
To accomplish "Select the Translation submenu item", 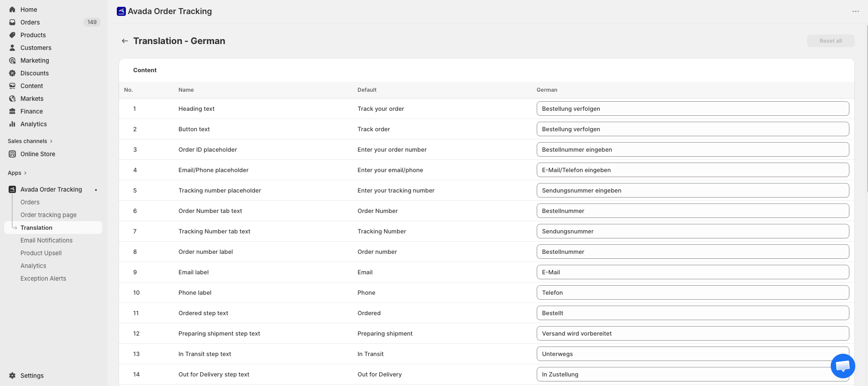I will (x=36, y=228).
